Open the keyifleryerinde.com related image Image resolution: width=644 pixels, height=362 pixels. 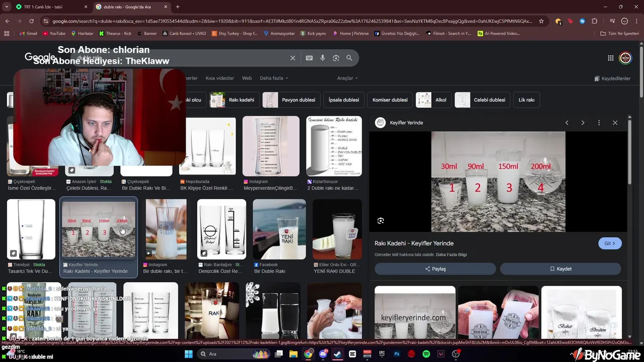pyautogui.click(x=415, y=313)
